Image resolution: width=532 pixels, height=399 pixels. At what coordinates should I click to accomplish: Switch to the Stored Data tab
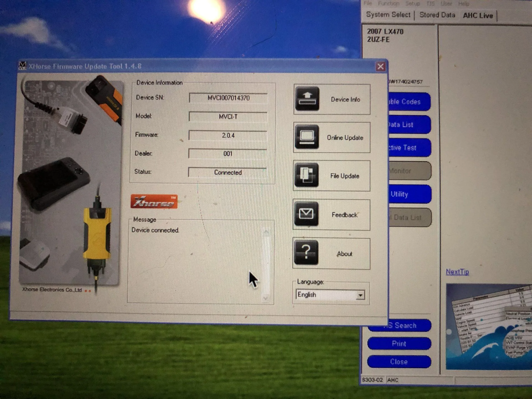coord(437,15)
